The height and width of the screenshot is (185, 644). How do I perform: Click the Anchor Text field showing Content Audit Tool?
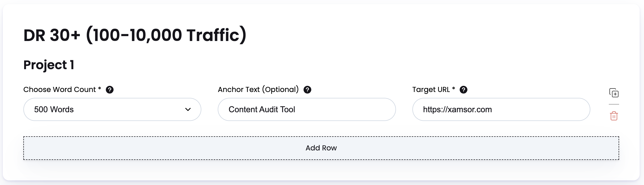click(x=307, y=109)
